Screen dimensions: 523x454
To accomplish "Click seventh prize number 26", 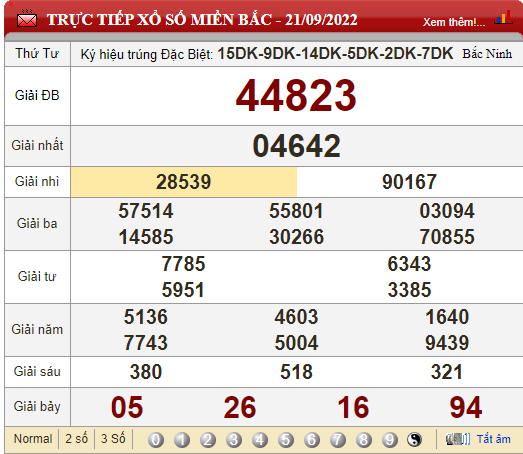I will pos(240,407).
